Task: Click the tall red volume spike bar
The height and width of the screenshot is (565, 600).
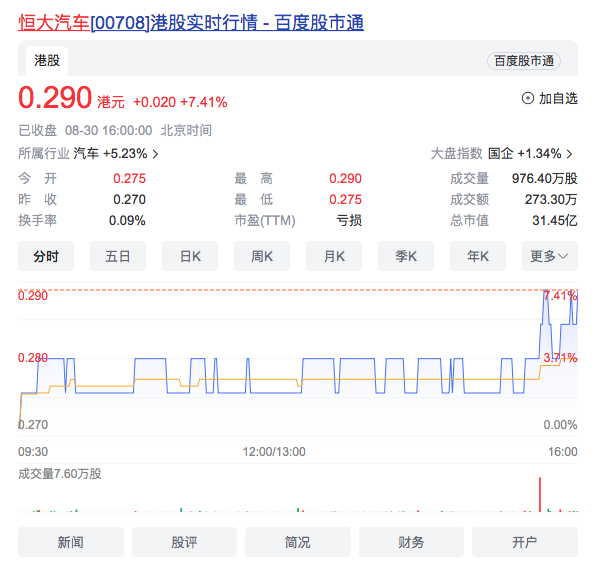Action: (540, 494)
